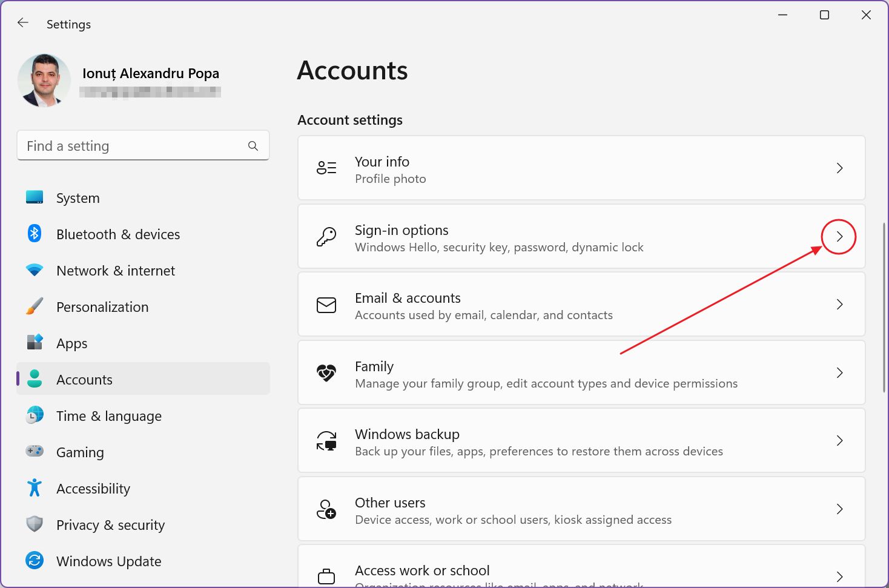Image resolution: width=889 pixels, height=588 pixels.
Task: Open Gaming settings
Action: [x=144, y=452]
